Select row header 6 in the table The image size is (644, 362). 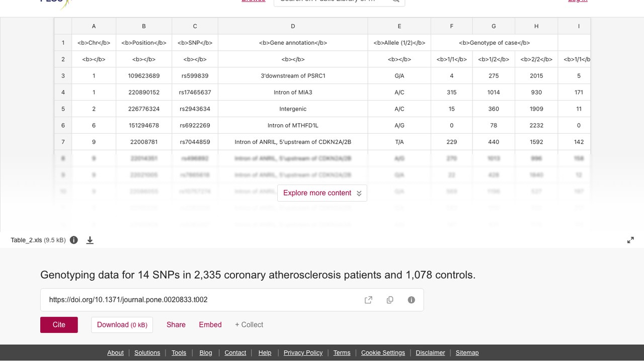pos(63,126)
